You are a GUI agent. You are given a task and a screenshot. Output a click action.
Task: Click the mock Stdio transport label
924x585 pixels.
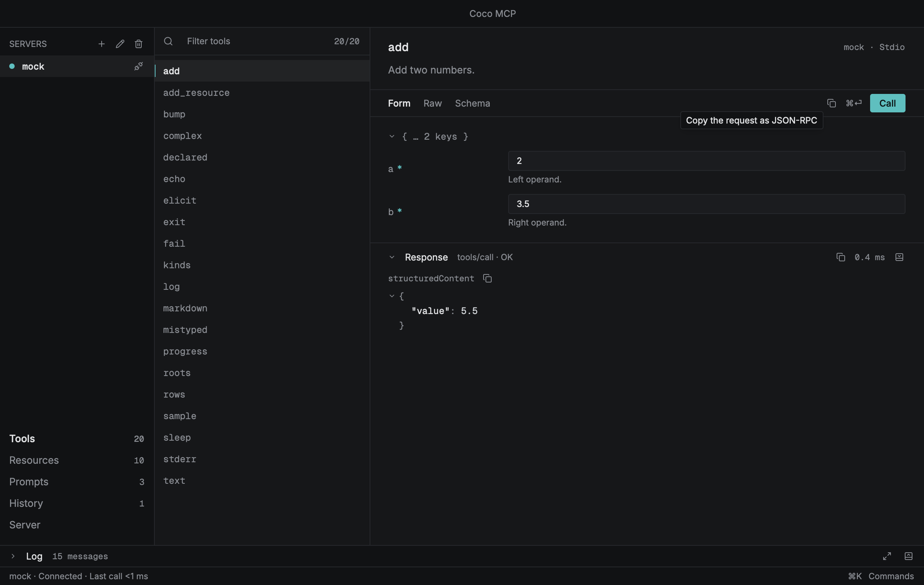[x=874, y=47]
